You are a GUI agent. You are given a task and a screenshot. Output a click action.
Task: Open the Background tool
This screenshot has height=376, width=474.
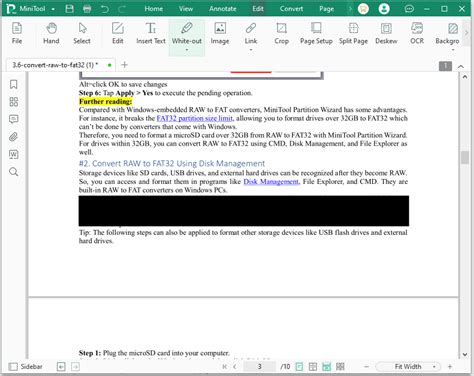click(447, 33)
